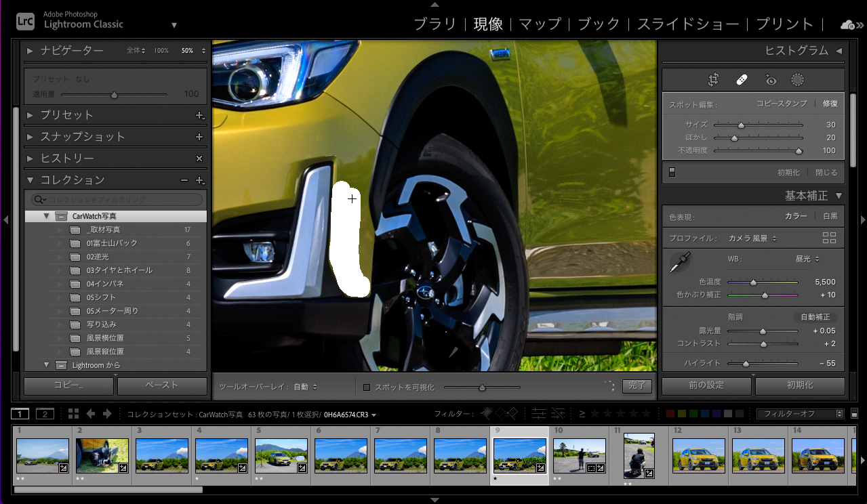
Task: Enable the スポットを可視化 checkbox
Action: (x=367, y=387)
